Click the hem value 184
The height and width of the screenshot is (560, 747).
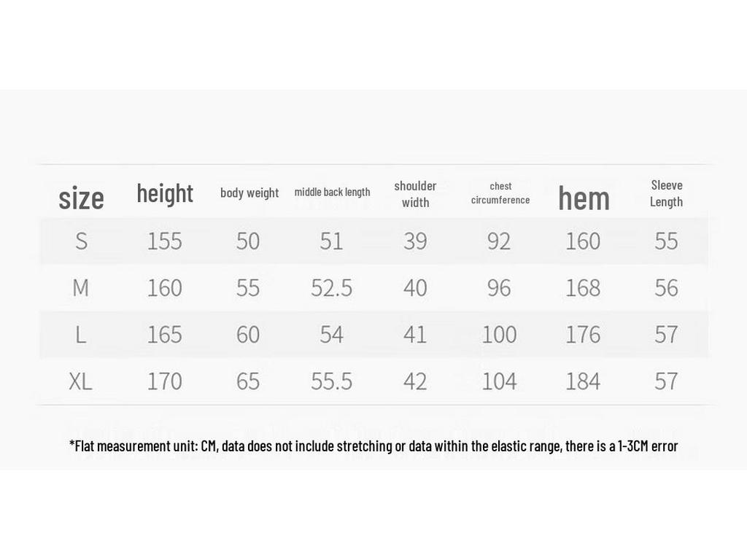pyautogui.click(x=583, y=381)
